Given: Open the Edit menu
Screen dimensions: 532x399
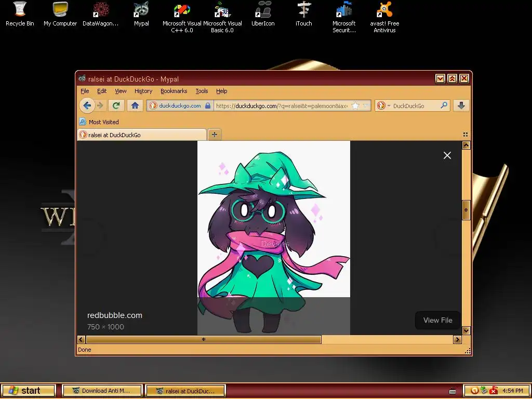Looking at the screenshot, I should pos(102,91).
